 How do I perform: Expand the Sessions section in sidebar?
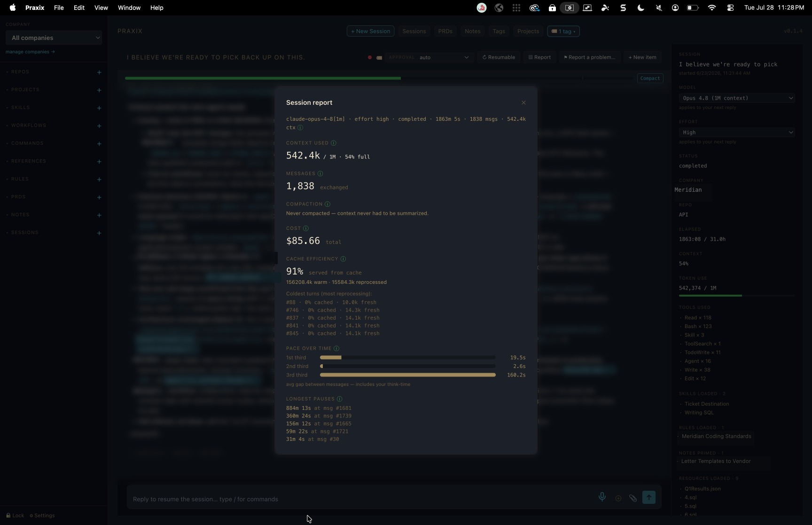pos(24,233)
